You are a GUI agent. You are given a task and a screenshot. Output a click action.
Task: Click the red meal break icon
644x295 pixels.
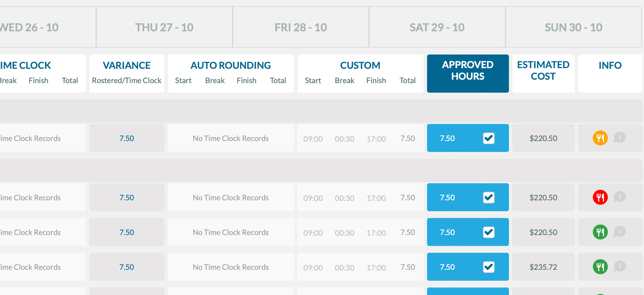pos(600,197)
